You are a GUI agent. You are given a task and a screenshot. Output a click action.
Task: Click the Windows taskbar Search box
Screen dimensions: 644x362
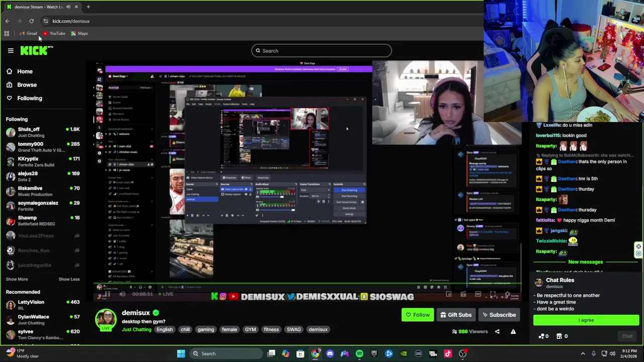click(227, 353)
